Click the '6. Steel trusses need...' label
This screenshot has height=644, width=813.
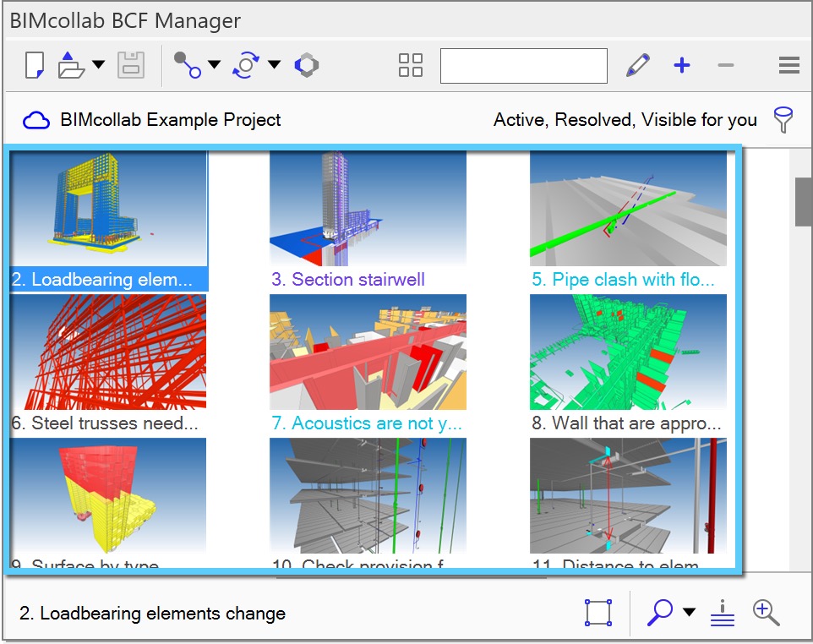coord(105,423)
